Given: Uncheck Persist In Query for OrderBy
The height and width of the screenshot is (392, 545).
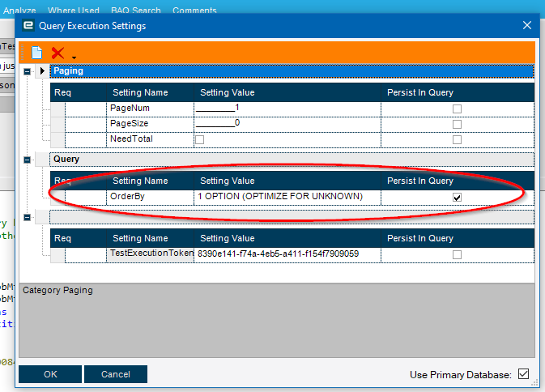Looking at the screenshot, I should (x=457, y=198).
